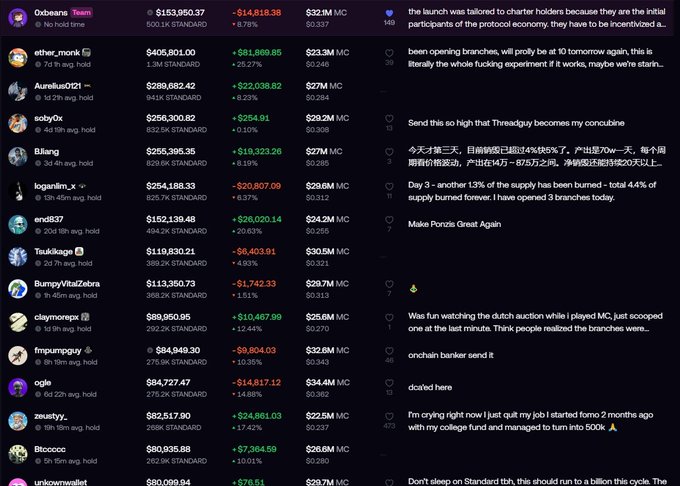Click ether_monk's badge icon beside name
680x486 pixels.
point(86,52)
